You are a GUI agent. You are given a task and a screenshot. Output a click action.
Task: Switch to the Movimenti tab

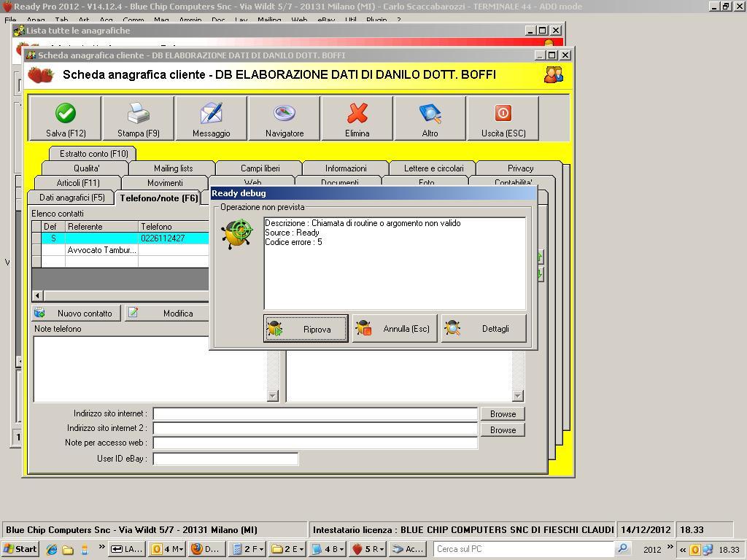(165, 183)
